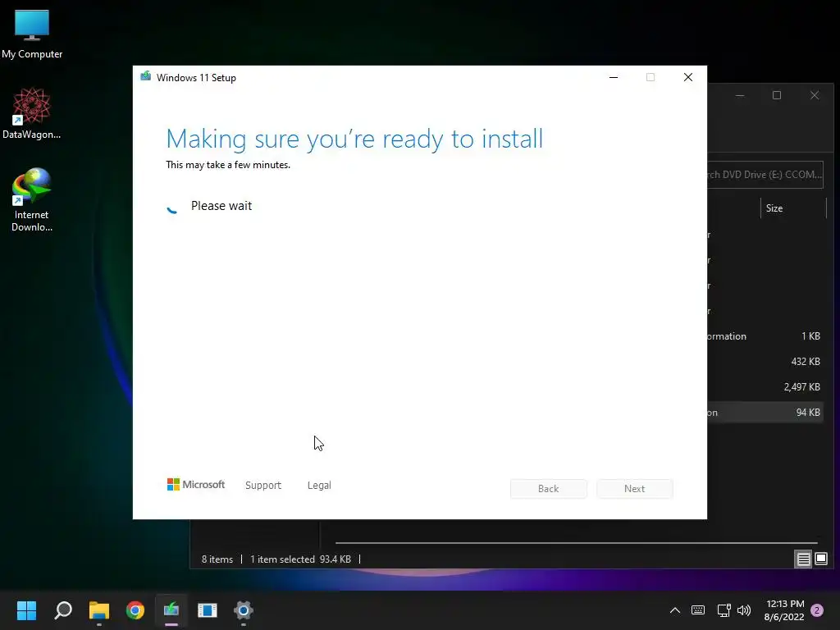Open Settings gear on taskbar
Viewport: 840px width, 630px height.
(243, 610)
